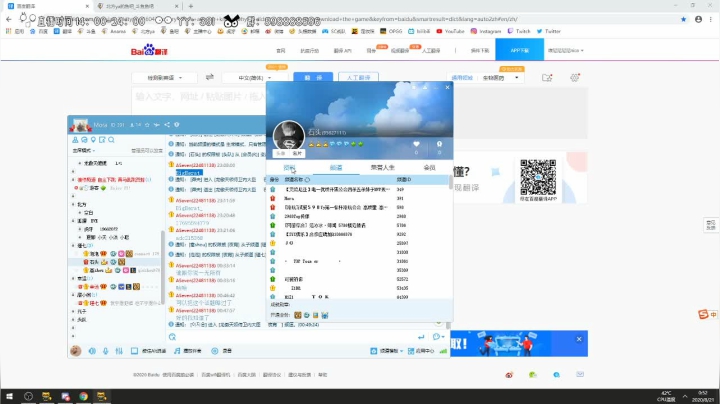Go back with the browser back arrow
Image resolution: width=720 pixels, height=404 pixels.
(9, 19)
